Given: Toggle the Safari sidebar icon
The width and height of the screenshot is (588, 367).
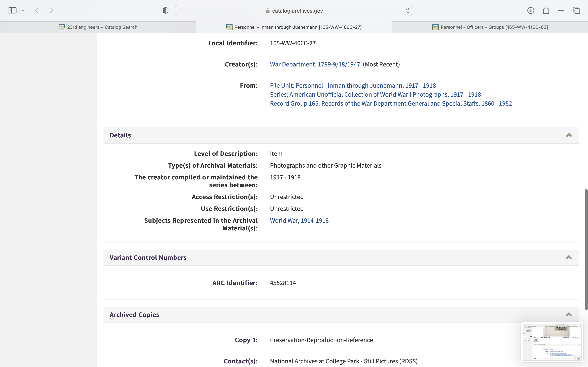Looking at the screenshot, I should [x=12, y=10].
